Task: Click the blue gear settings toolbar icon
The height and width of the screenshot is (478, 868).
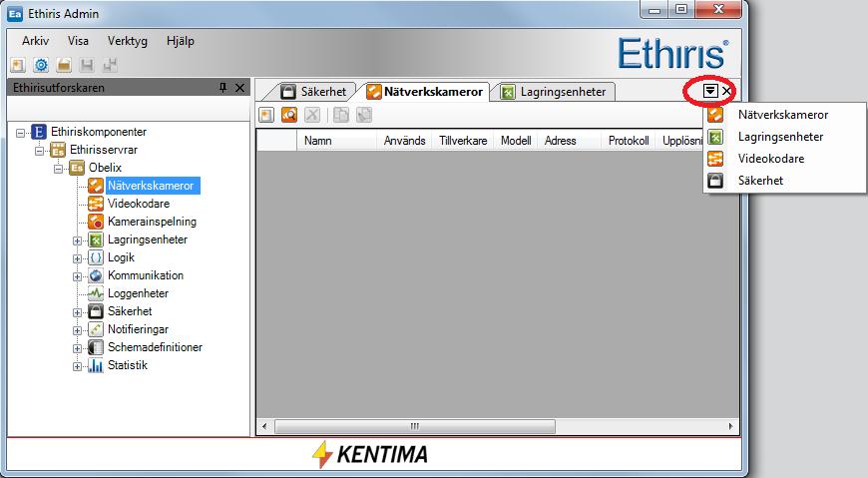Action: coord(41,65)
